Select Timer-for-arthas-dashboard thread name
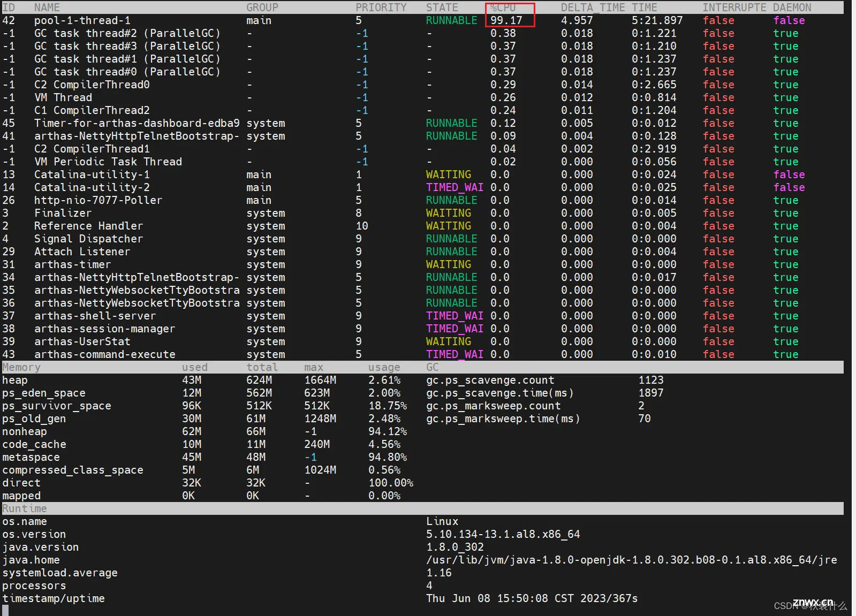The width and height of the screenshot is (856, 616). click(137, 123)
